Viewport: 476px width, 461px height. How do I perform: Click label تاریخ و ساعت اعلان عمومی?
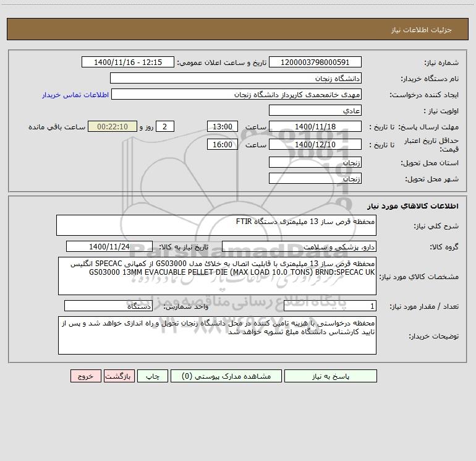pyautogui.click(x=221, y=62)
